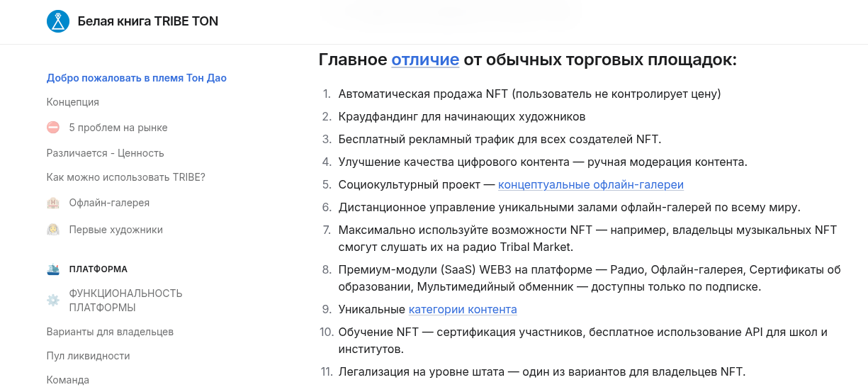This screenshot has width=868, height=392.
Task: Open 5 проблем на рынке page
Action: click(118, 128)
